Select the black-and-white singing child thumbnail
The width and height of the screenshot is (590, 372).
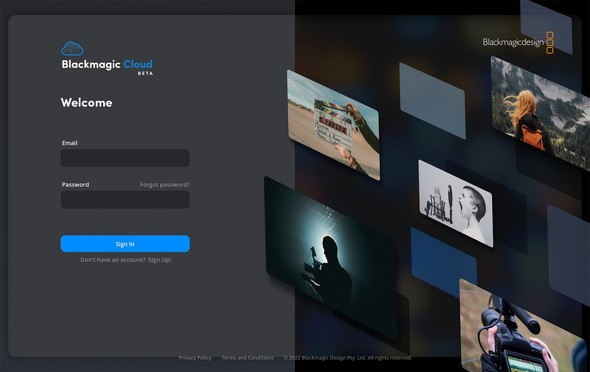455,203
